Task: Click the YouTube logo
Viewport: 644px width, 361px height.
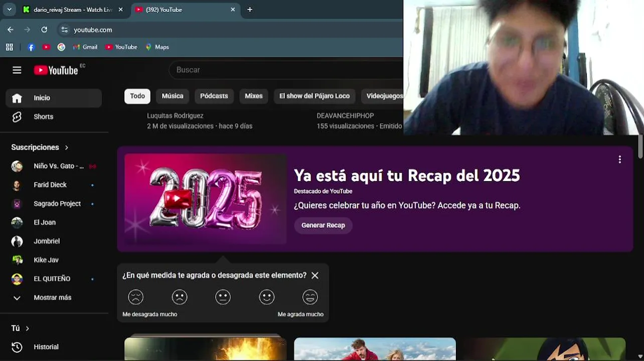Action: pyautogui.click(x=56, y=70)
